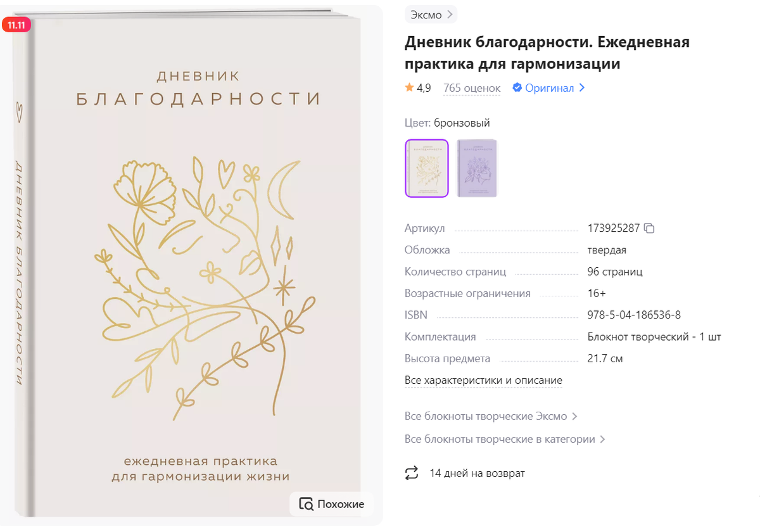Open Все блокноты творческие в категории link
Image resolution: width=760 pixels, height=532 pixels.
click(x=505, y=439)
